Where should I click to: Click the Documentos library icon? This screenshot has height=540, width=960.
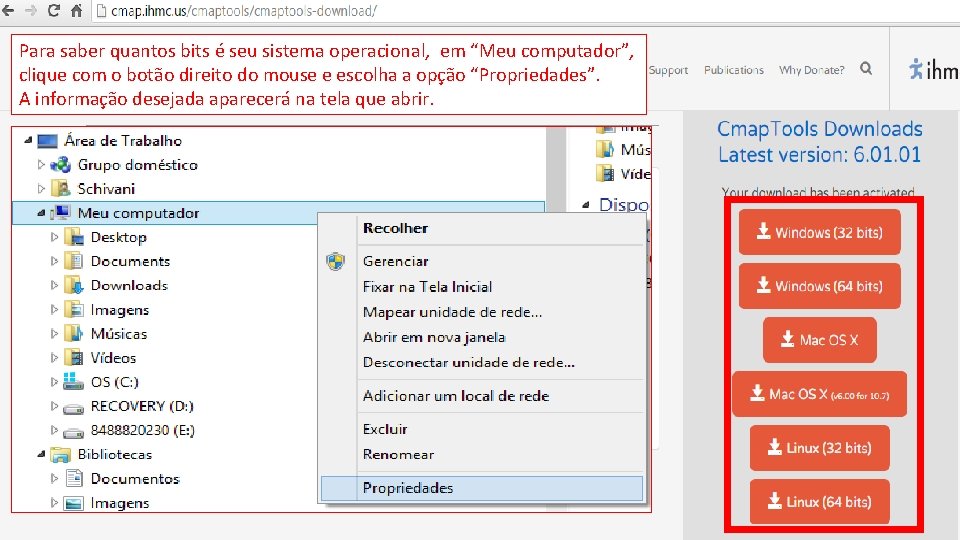click(73, 478)
